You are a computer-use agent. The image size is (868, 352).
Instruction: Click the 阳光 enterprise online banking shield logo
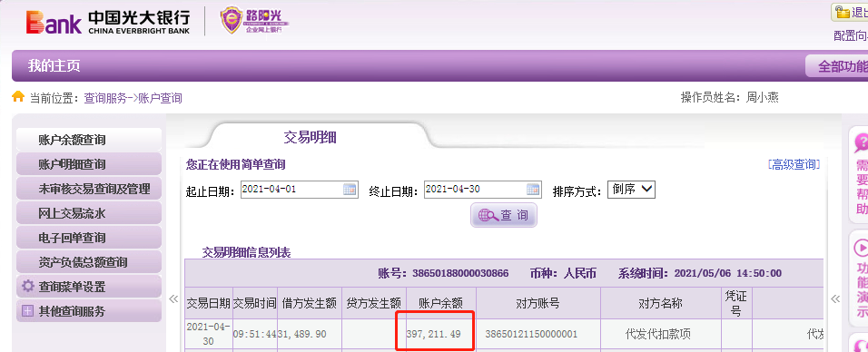[254, 21]
